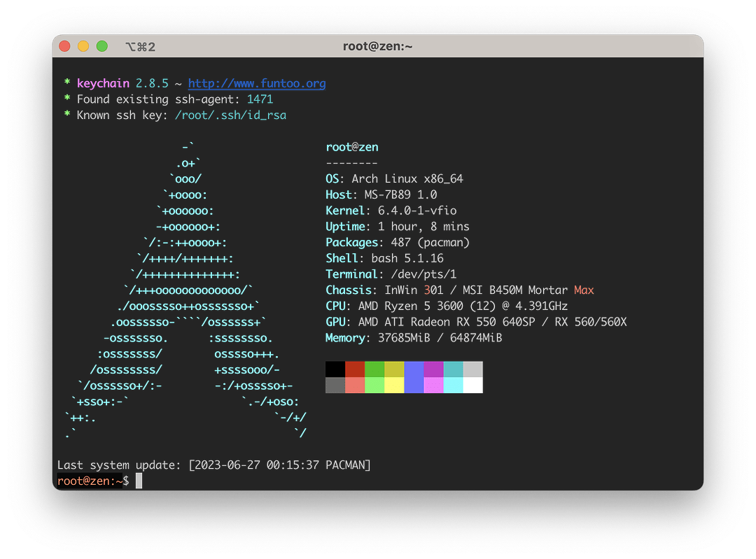Click the dark gray color block

pos(335,385)
